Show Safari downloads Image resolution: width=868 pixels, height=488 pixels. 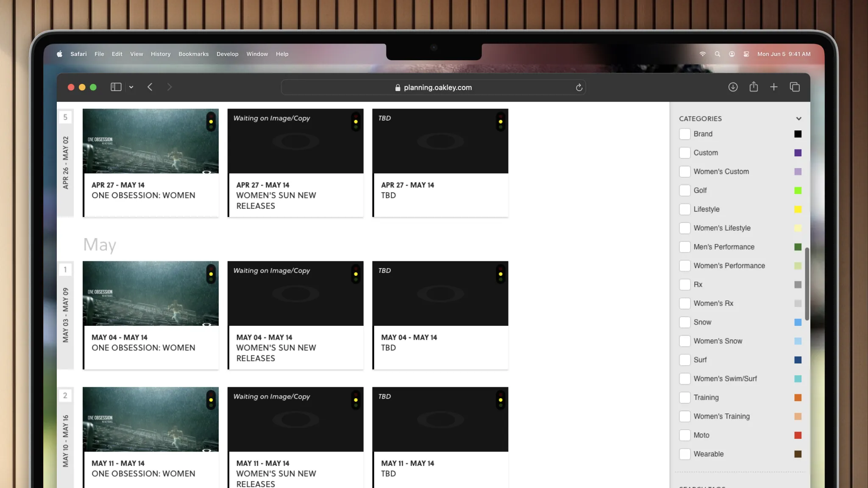pyautogui.click(x=733, y=87)
